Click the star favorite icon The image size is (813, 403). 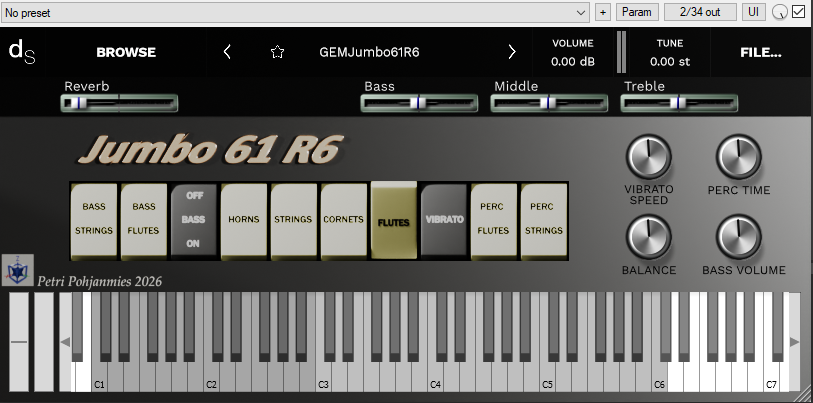[278, 52]
